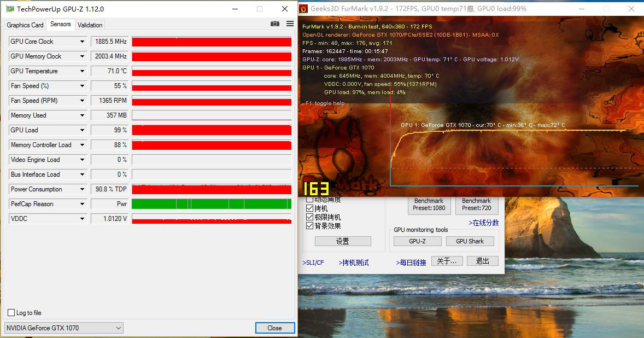Expand the GPU Core Clock dropdown
The image size is (644, 338).
click(x=82, y=42)
